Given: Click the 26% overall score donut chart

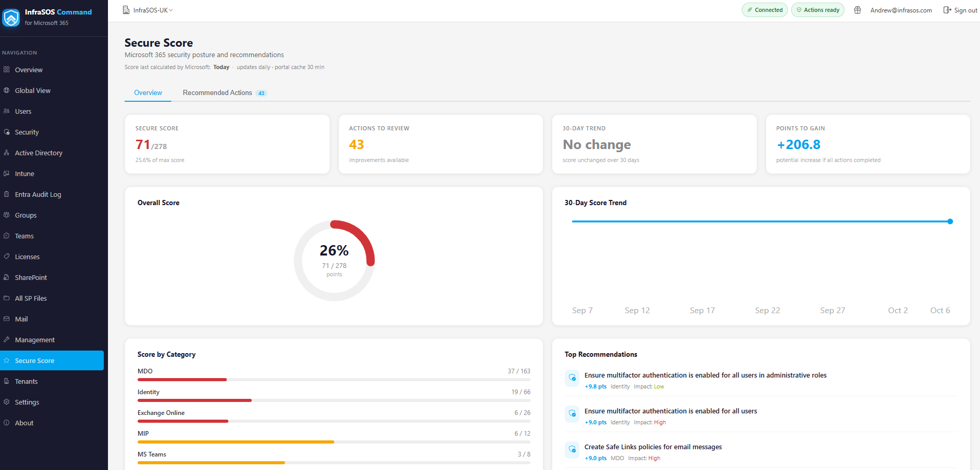Looking at the screenshot, I should click(334, 261).
